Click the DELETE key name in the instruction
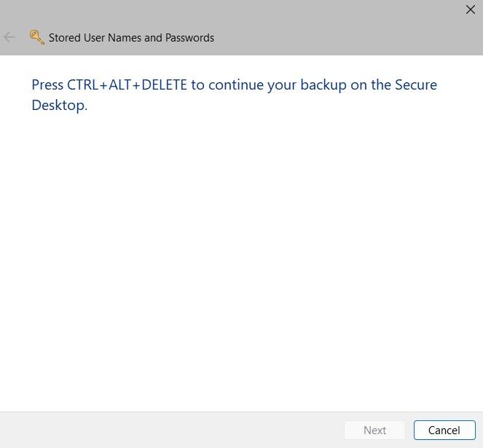483x448 pixels. tap(164, 85)
